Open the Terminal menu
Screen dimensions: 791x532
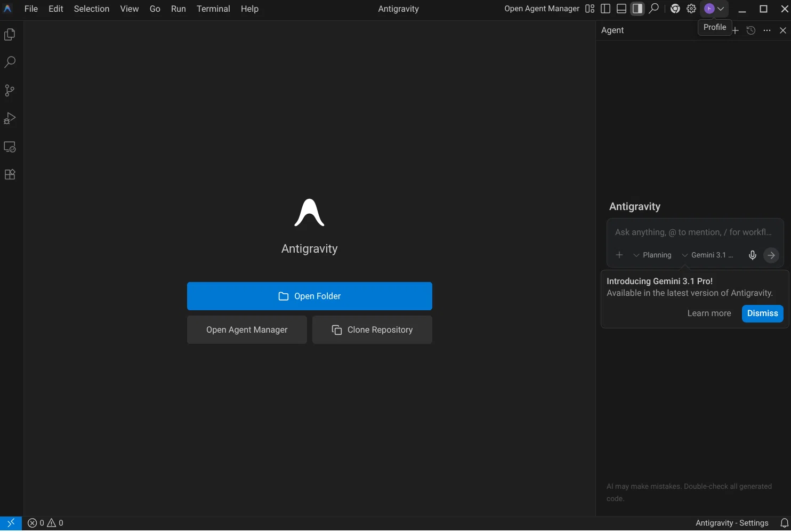click(x=213, y=9)
